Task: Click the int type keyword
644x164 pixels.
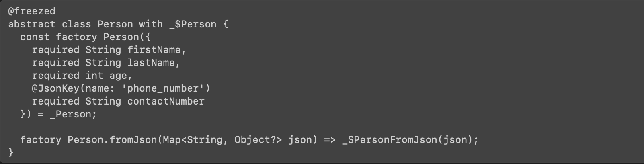Action: click(94, 76)
